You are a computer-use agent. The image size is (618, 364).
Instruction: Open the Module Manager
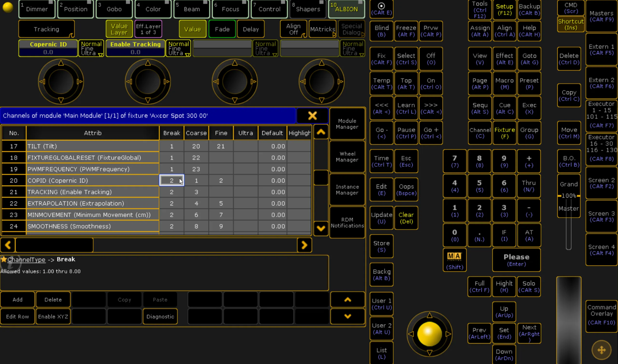(x=347, y=124)
